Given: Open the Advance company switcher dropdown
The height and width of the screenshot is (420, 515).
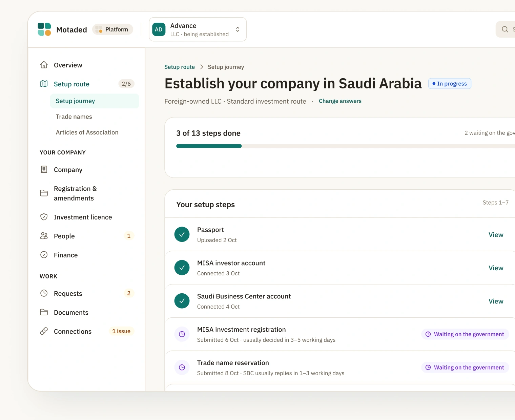Looking at the screenshot, I should tap(198, 29).
